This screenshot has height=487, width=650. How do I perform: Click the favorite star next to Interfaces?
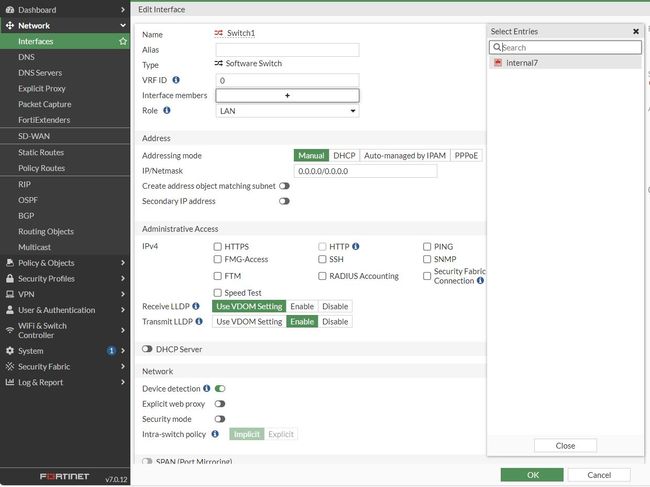pos(123,41)
